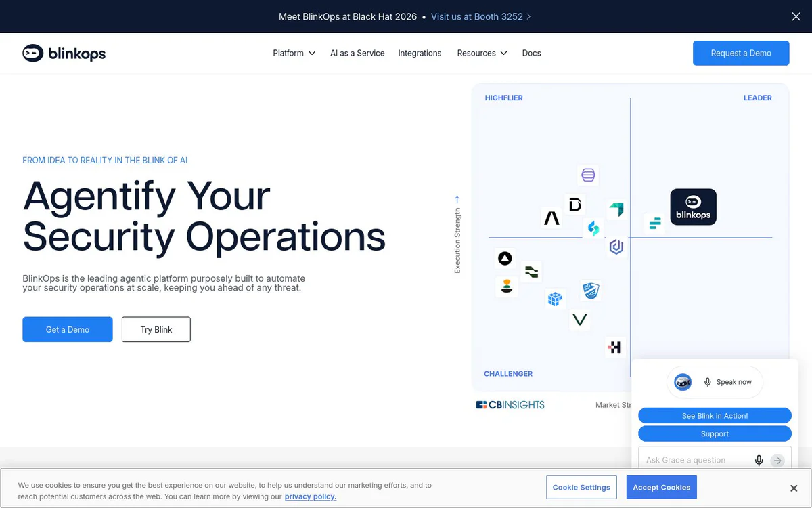Click the Speak now microphone icon
812x508 pixels.
point(708,382)
